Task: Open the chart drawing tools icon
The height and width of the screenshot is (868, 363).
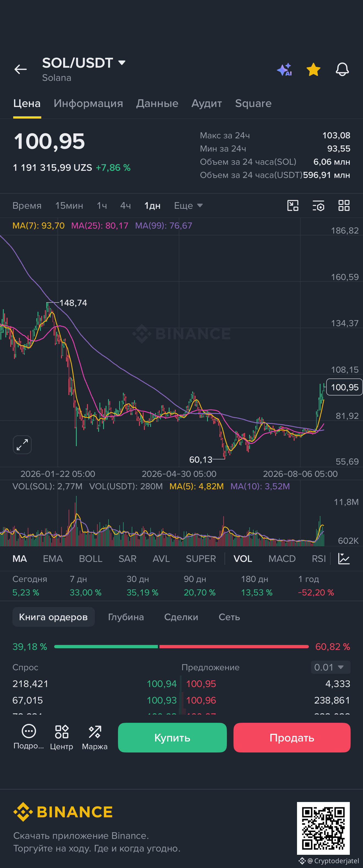Action: [x=293, y=205]
